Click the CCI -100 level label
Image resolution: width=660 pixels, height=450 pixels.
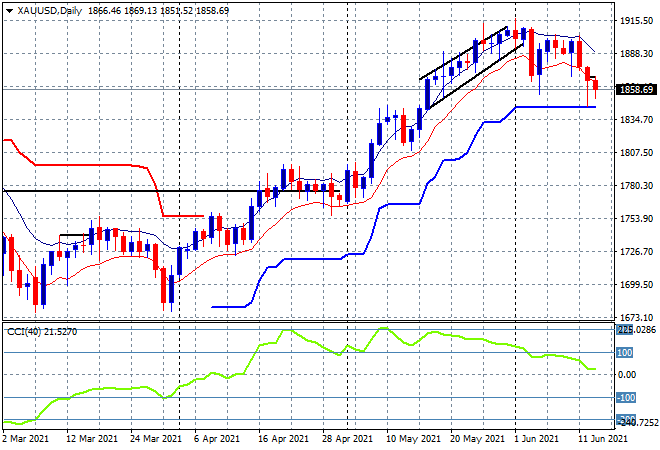click(x=625, y=397)
